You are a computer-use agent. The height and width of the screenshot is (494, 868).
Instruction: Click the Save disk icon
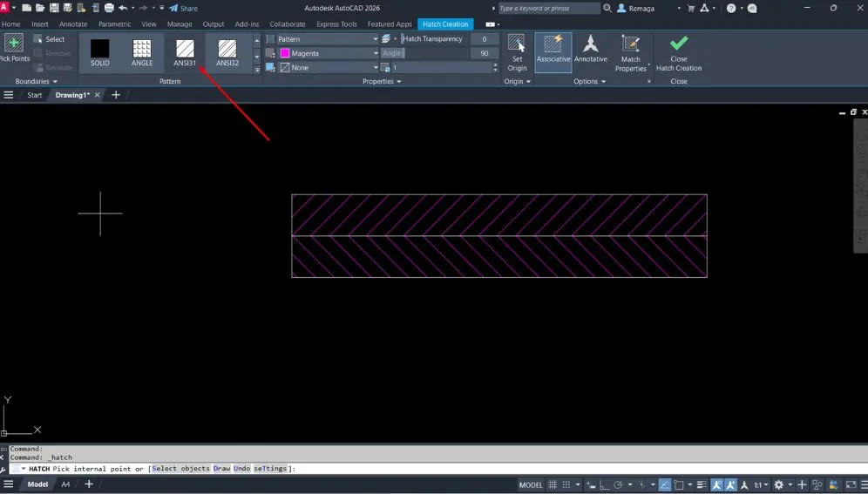click(x=54, y=8)
